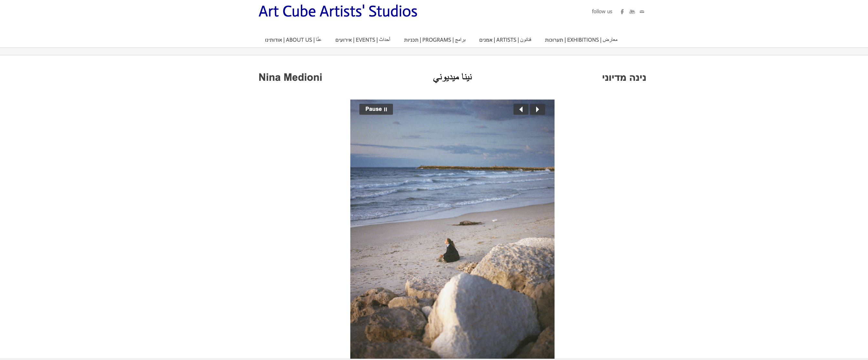
Task: Click the seated woman in the beach photo
Action: tap(450, 251)
